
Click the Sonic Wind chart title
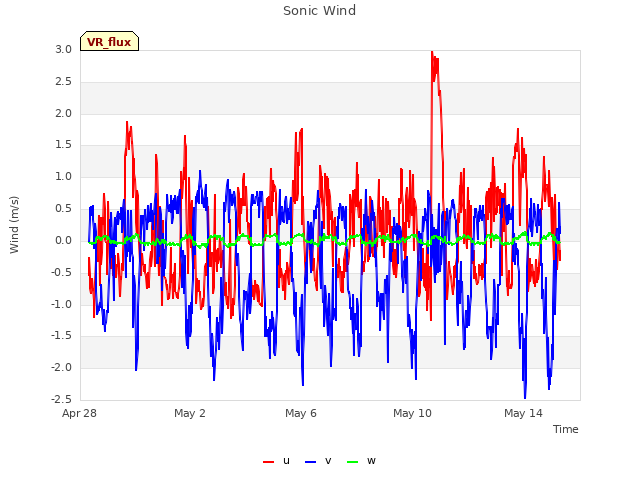320,11
